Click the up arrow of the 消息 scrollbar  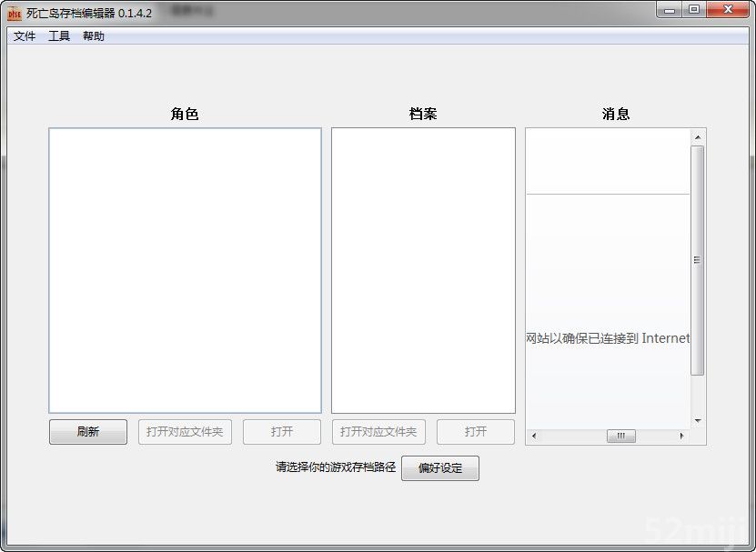(x=698, y=137)
